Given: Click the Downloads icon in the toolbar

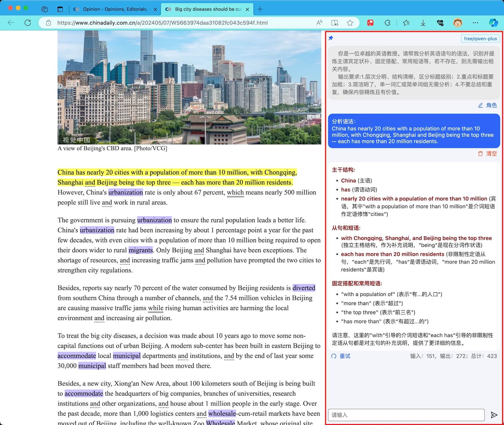Looking at the screenshot, I should click(423, 23).
